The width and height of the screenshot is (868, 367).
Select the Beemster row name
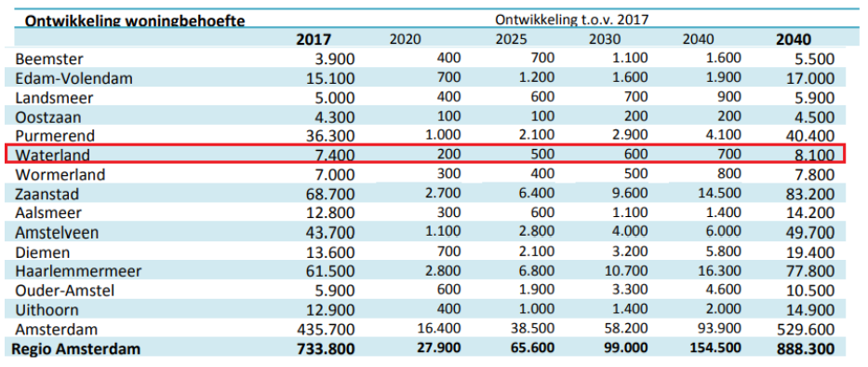(50, 59)
